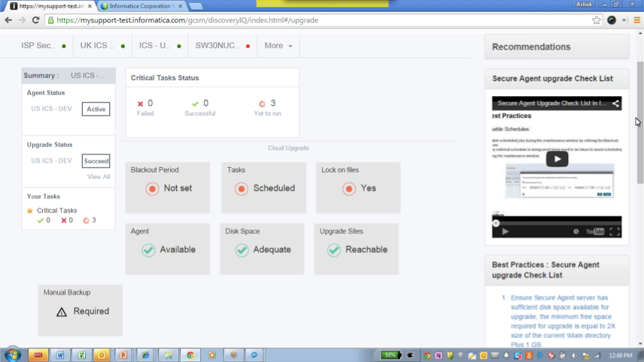The height and width of the screenshot is (362, 644).
Task: Switch to the ICS - U.. tab
Action: coord(160,46)
